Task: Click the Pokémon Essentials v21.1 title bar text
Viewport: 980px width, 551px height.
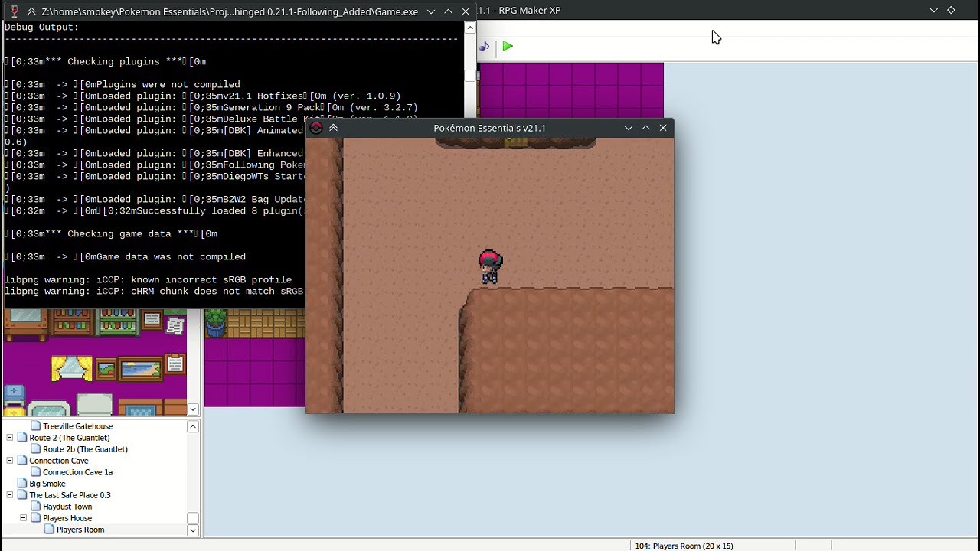Action: click(x=489, y=128)
